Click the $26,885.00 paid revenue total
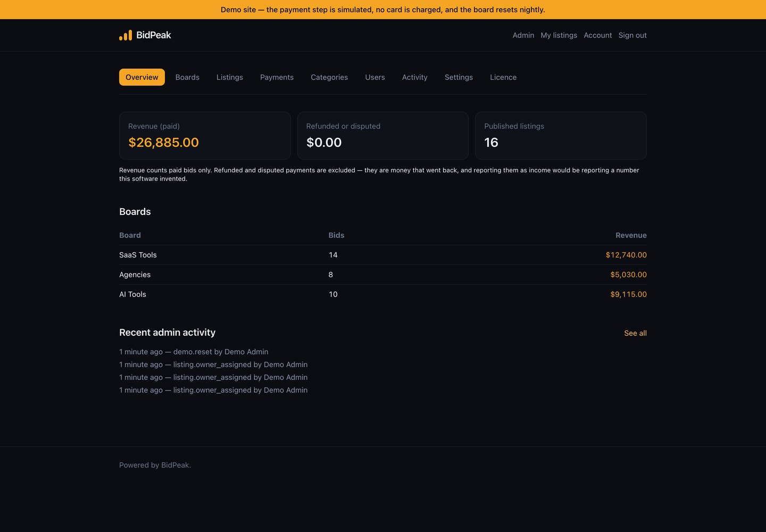The height and width of the screenshot is (532, 766). [x=163, y=143]
